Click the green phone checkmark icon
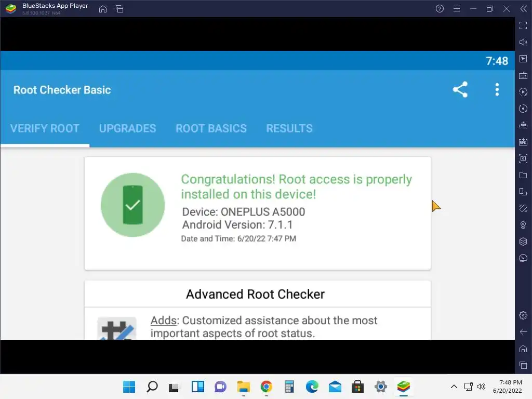This screenshot has width=532, height=399. [132, 205]
